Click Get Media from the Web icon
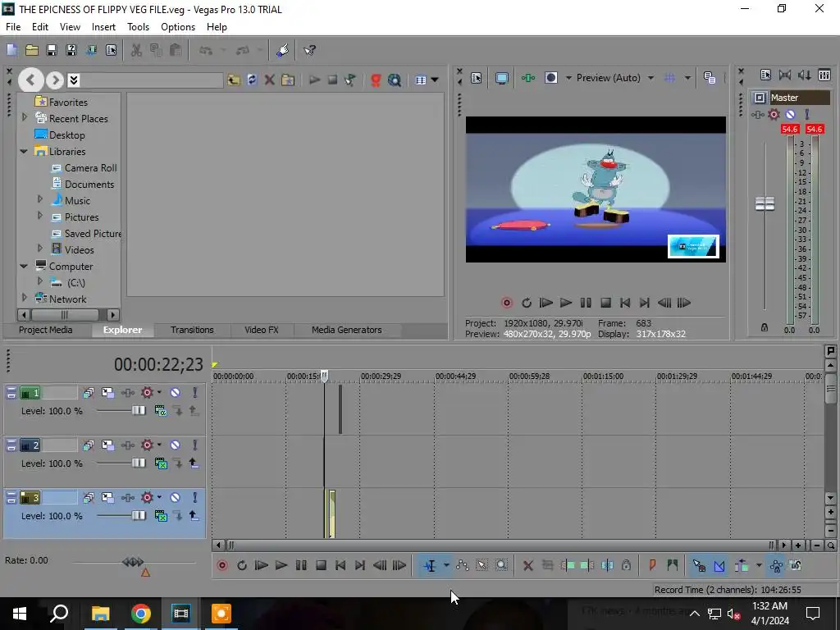This screenshot has width=840, height=630. click(395, 80)
